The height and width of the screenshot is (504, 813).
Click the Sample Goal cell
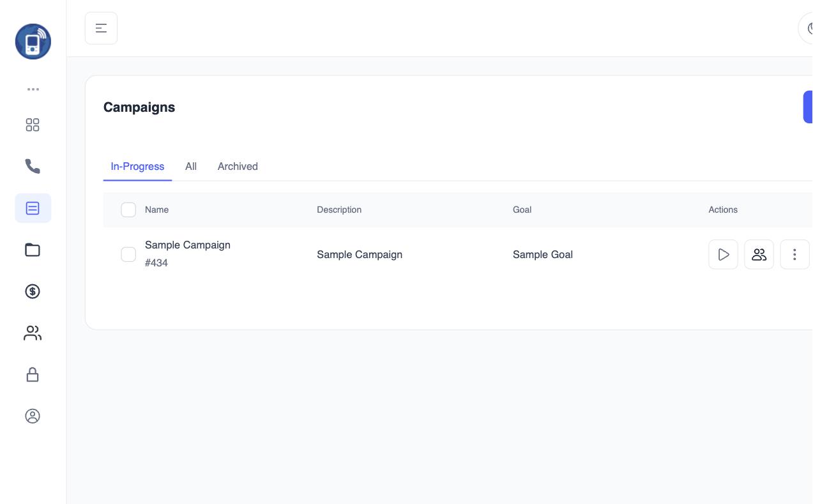[543, 254]
